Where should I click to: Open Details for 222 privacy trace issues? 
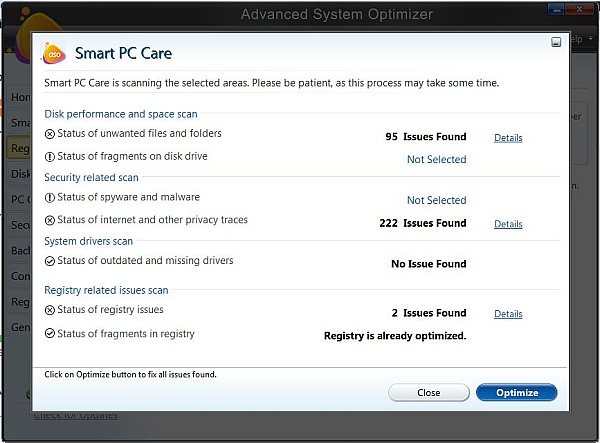pyautogui.click(x=508, y=224)
